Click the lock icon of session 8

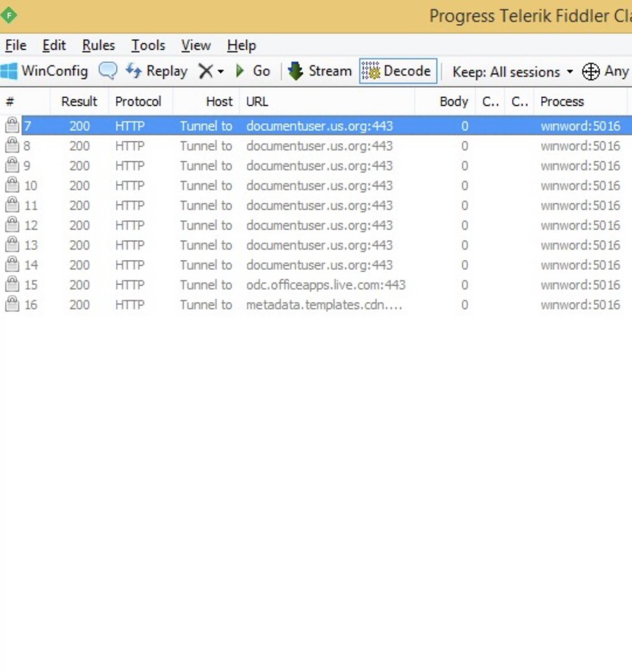(11, 146)
